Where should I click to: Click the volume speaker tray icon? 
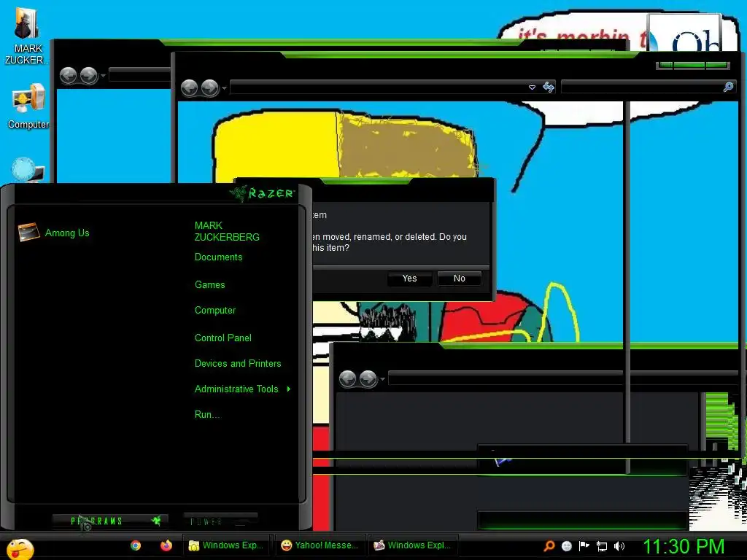pos(619,546)
